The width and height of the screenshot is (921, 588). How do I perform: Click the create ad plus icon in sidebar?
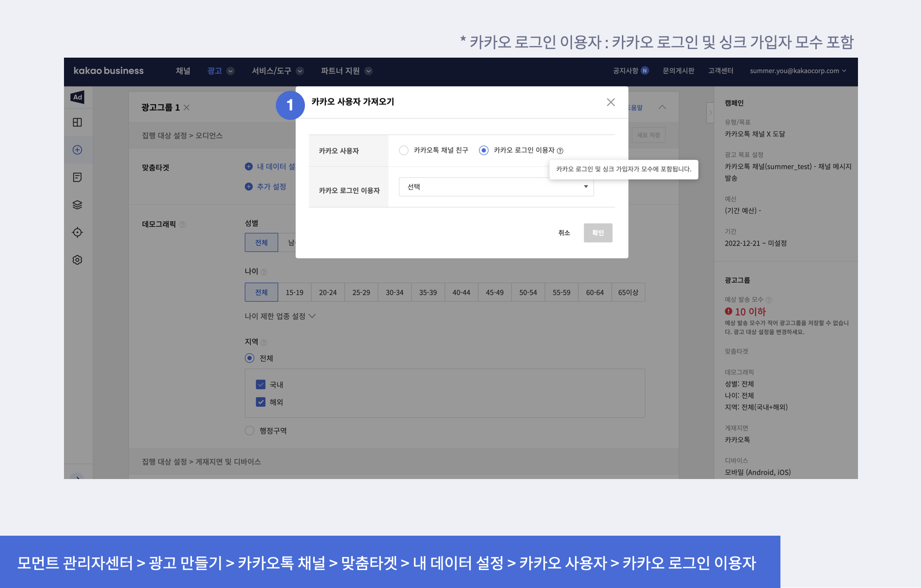coord(78,150)
